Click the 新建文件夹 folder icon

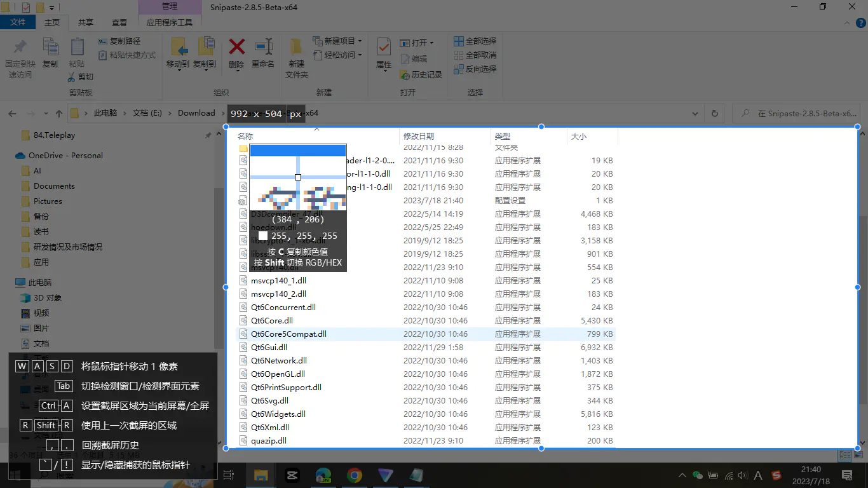click(296, 46)
